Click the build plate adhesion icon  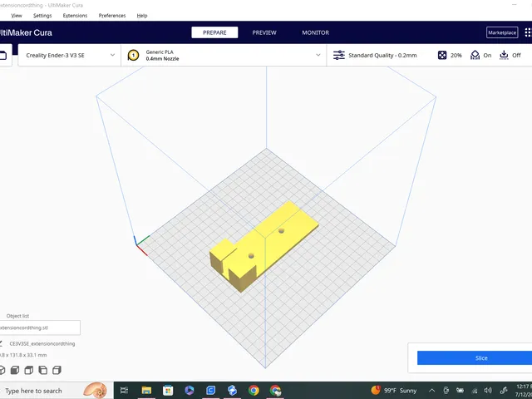point(504,55)
